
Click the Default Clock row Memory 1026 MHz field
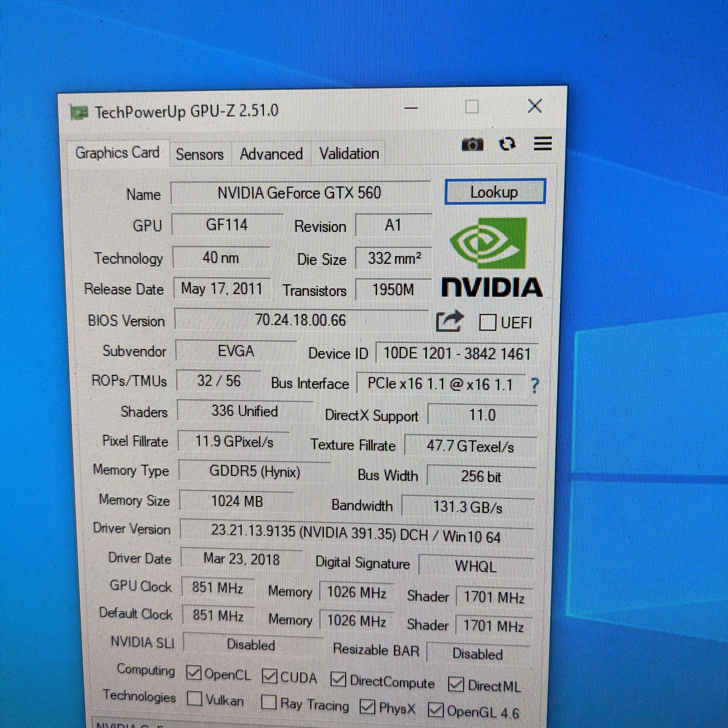tap(357, 620)
